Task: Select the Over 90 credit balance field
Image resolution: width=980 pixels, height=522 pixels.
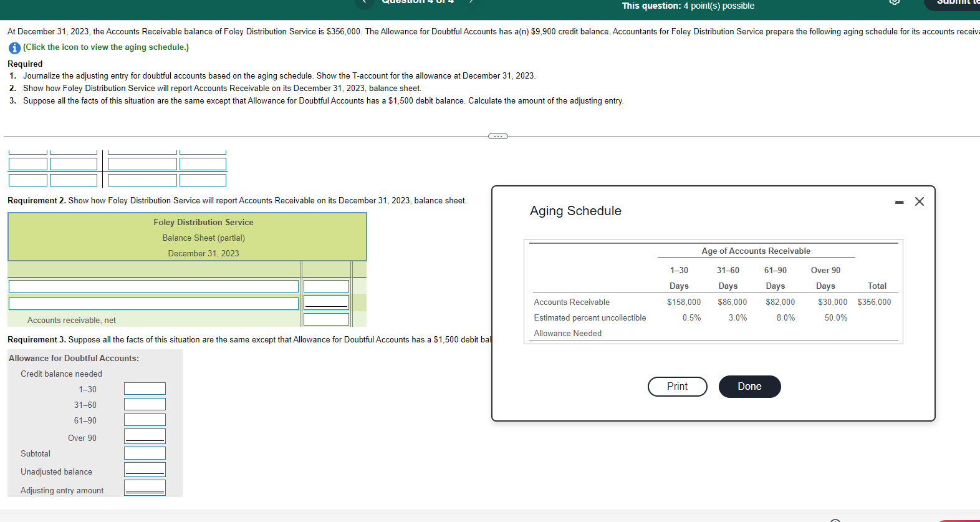Action: (x=145, y=436)
